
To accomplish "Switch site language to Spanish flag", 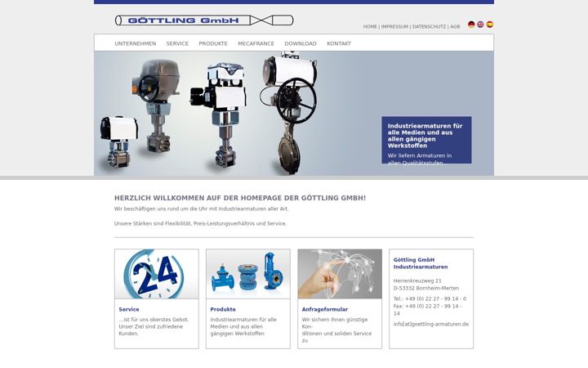I will coord(490,25).
